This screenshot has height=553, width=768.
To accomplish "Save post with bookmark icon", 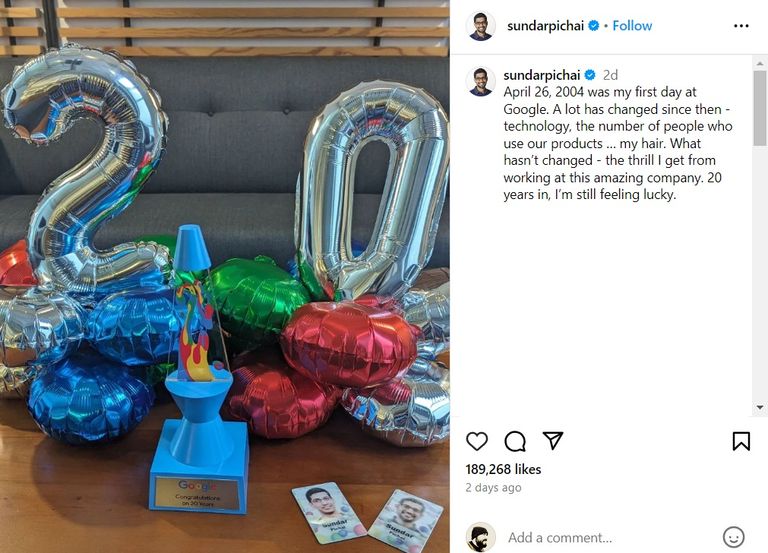I will (x=741, y=441).
